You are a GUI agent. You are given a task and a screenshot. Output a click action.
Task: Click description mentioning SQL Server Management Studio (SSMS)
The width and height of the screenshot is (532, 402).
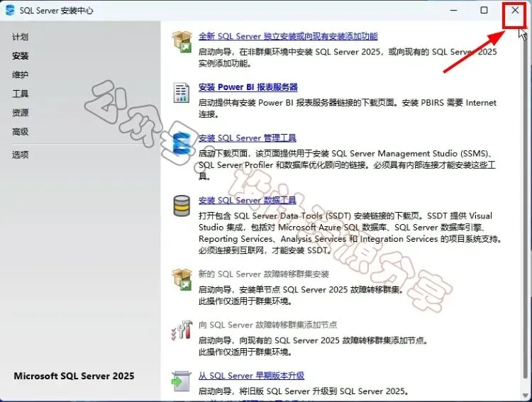point(348,165)
